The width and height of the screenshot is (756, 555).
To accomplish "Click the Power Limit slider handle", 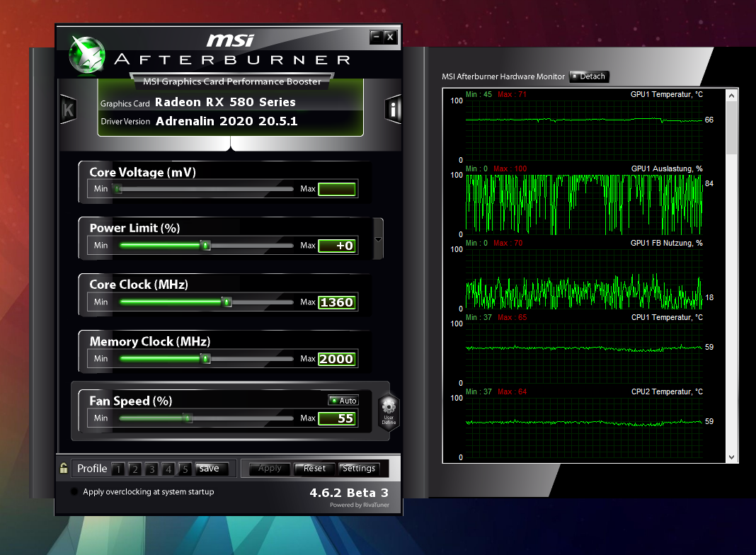I will click(x=205, y=246).
